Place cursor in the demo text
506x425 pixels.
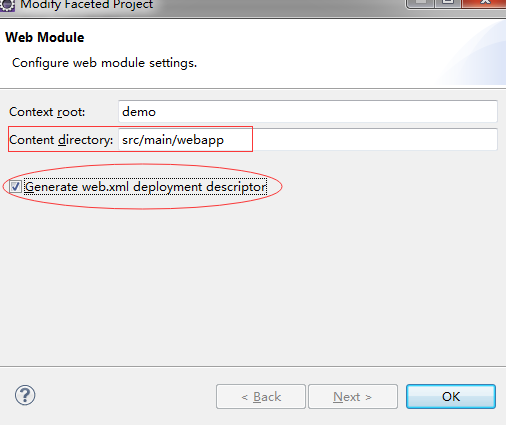139,112
